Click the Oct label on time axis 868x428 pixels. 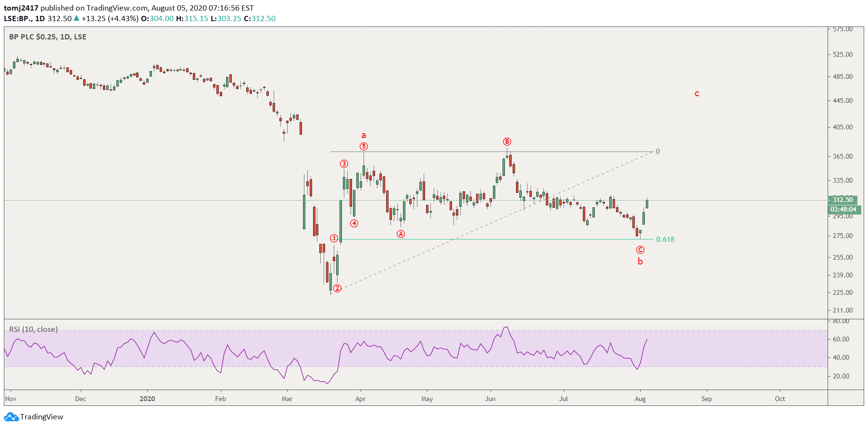click(780, 399)
